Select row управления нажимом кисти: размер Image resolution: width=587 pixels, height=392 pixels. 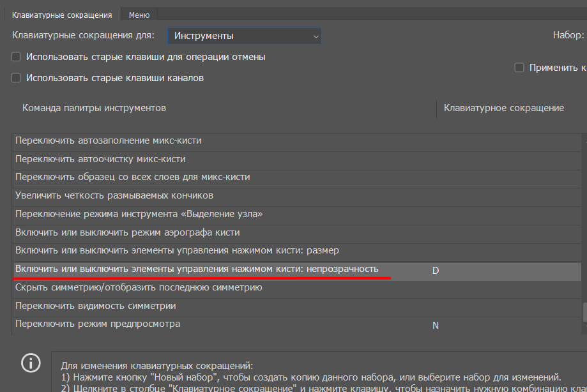pos(296,252)
